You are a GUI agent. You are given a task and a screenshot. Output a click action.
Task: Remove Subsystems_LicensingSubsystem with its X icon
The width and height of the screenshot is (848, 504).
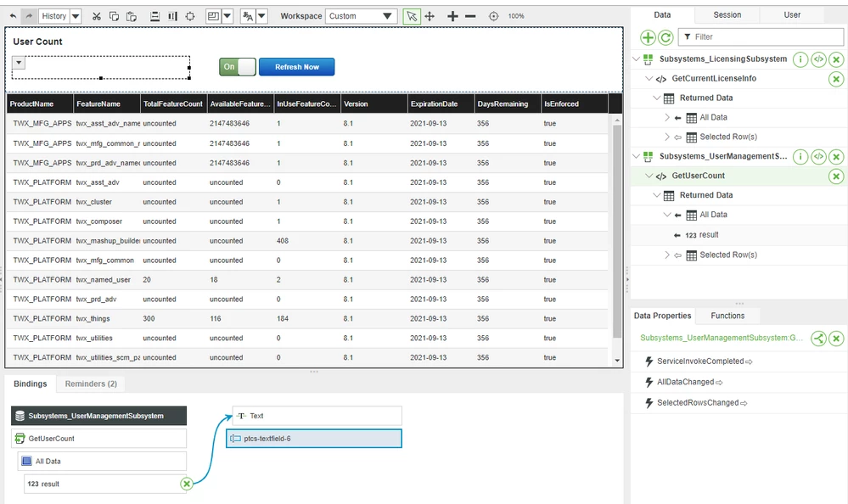[x=836, y=59]
